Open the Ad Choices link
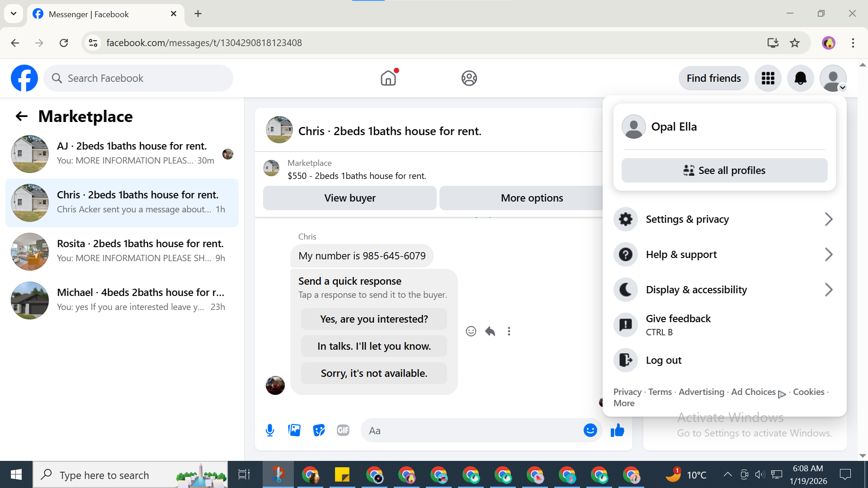 [759, 392]
